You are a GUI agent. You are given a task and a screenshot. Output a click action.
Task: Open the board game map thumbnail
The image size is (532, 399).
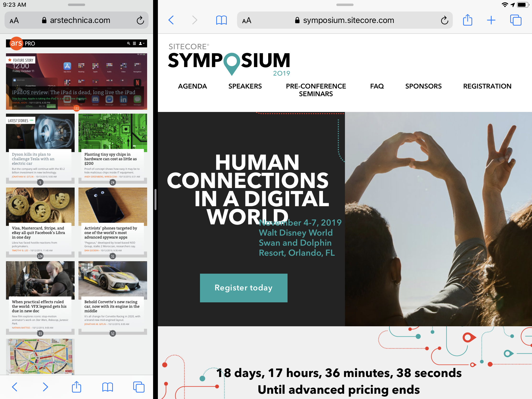click(x=40, y=357)
